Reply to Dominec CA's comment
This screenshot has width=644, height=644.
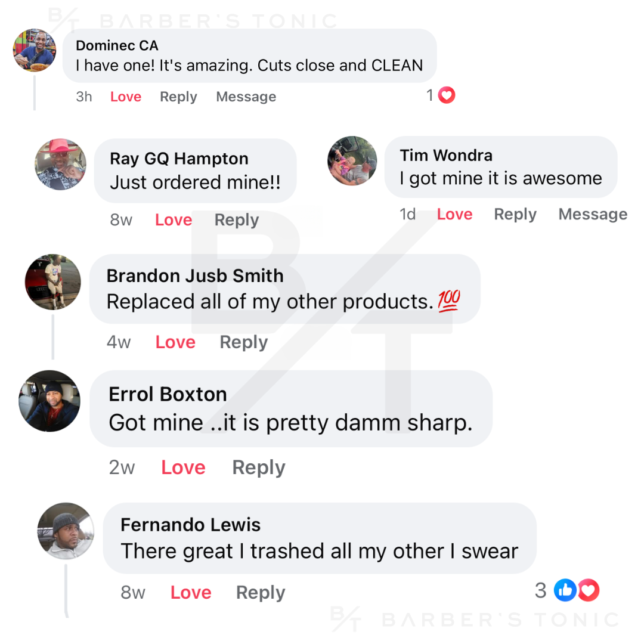point(178,97)
